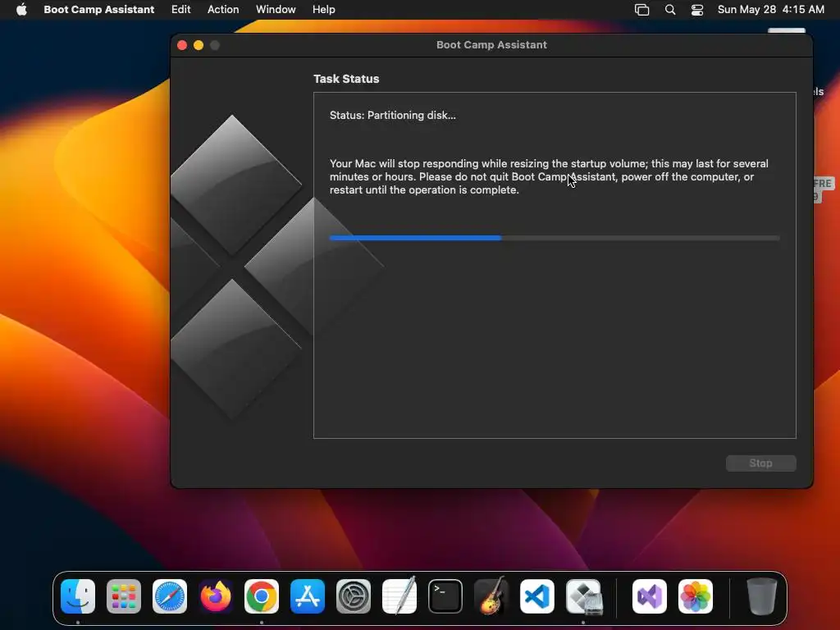The width and height of the screenshot is (840, 630).
Task: Launch Firefox from the dock
Action: pyautogui.click(x=216, y=596)
